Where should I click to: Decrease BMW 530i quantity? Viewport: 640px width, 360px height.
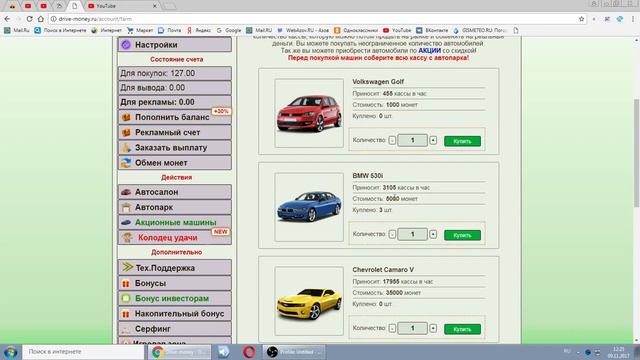[392, 234]
